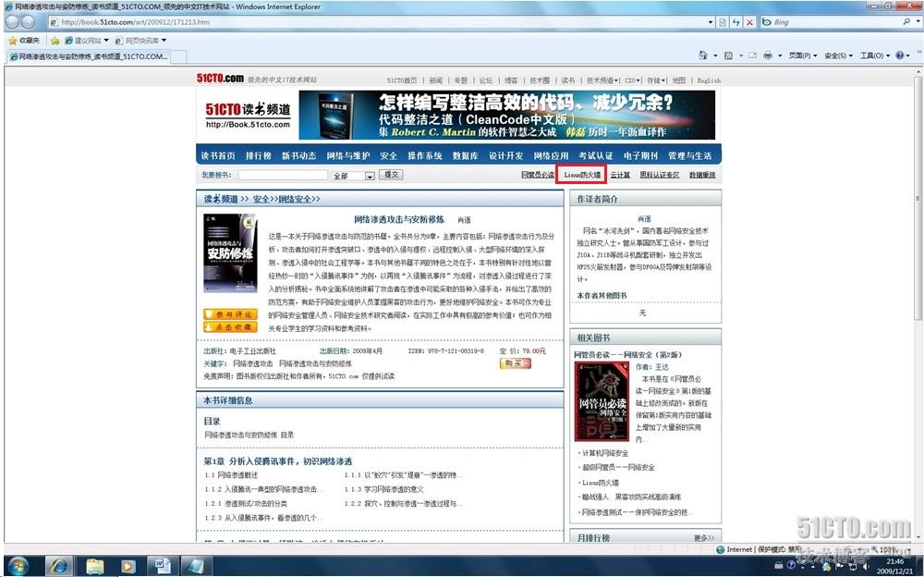Open the 安全(S) Safety dropdown in command bar
This screenshot has width=924, height=577.
[838, 55]
